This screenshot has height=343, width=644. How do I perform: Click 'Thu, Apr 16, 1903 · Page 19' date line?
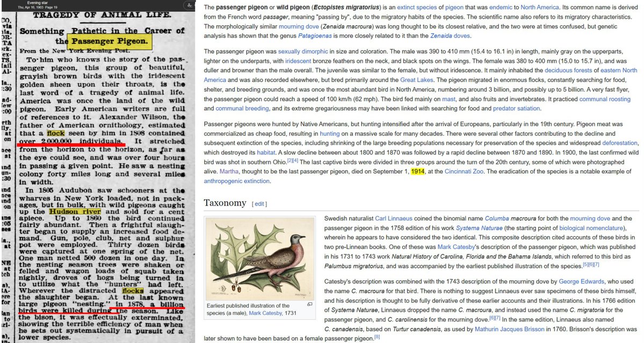click(38, 8)
